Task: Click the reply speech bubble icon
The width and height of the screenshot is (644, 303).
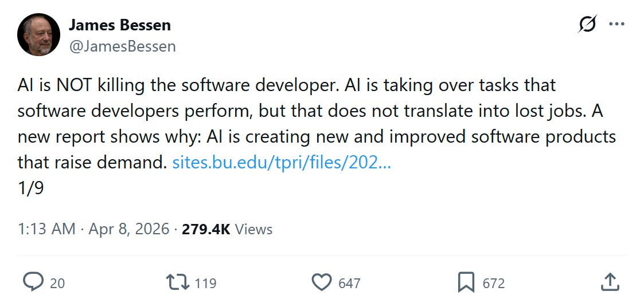Action: coord(33,282)
